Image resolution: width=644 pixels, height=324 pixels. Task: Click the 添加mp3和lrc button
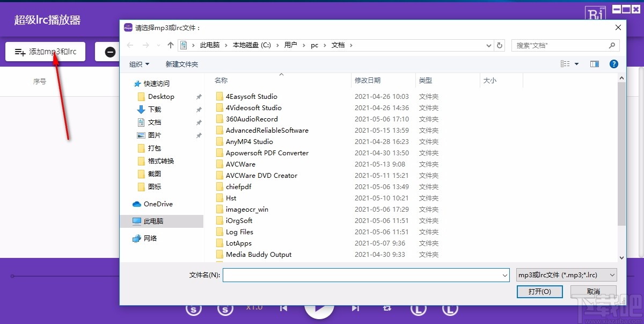(45, 51)
